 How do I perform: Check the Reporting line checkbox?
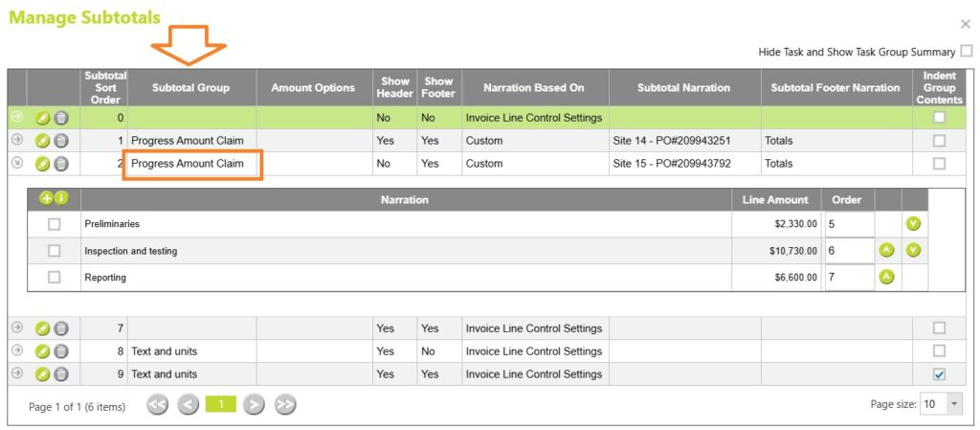[x=55, y=278]
